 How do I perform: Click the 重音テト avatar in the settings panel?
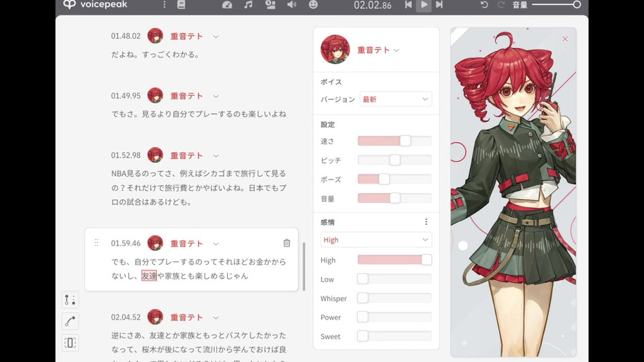click(335, 50)
